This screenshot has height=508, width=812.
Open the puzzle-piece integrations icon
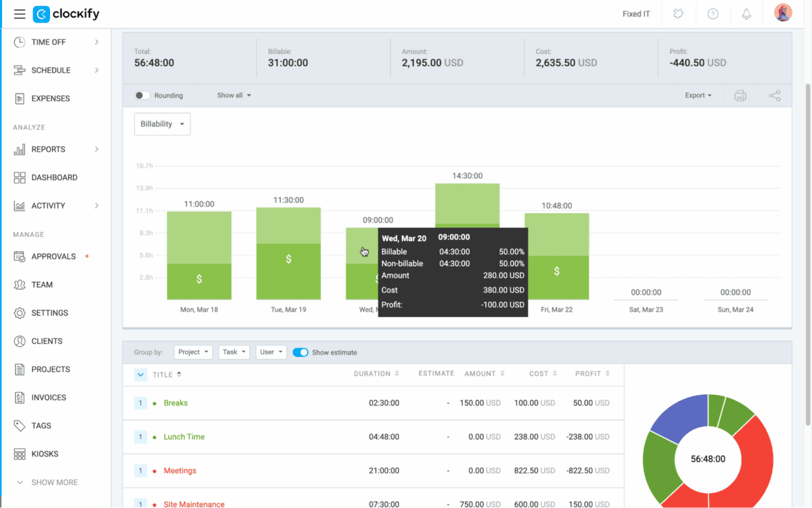tap(679, 14)
